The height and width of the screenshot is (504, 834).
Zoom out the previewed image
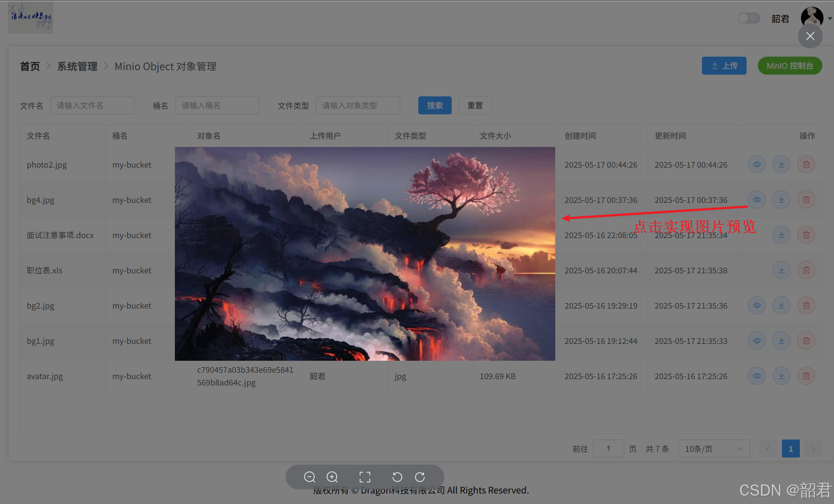[x=310, y=477]
